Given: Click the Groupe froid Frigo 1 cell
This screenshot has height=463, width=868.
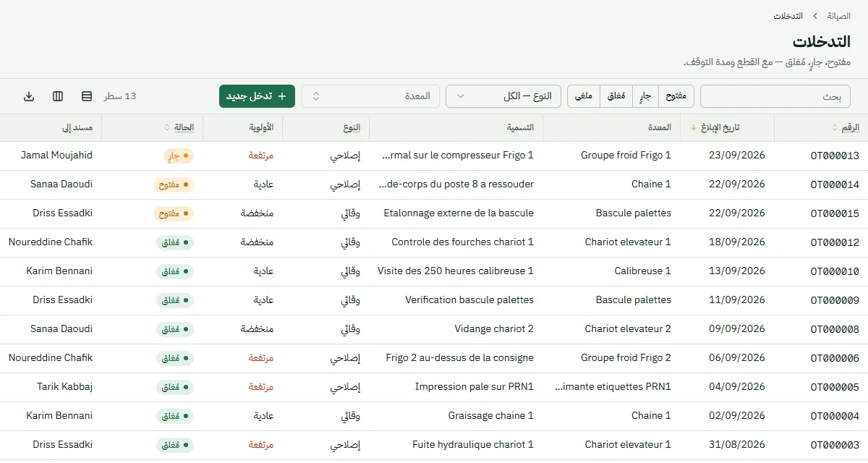Looking at the screenshot, I should [x=626, y=156].
